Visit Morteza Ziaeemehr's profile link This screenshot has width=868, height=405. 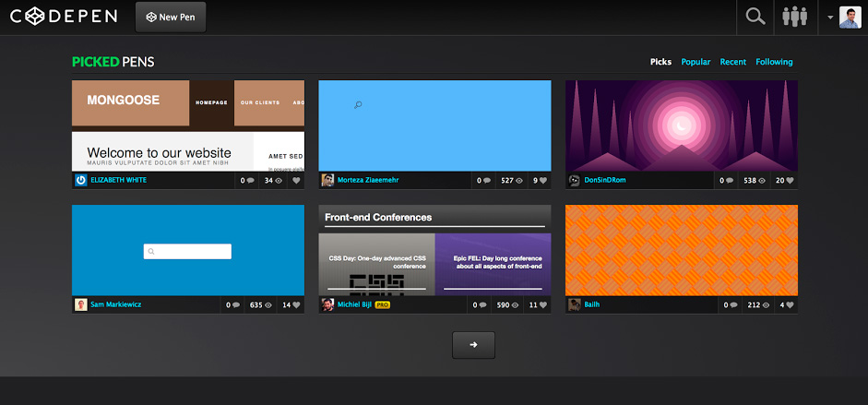point(367,181)
